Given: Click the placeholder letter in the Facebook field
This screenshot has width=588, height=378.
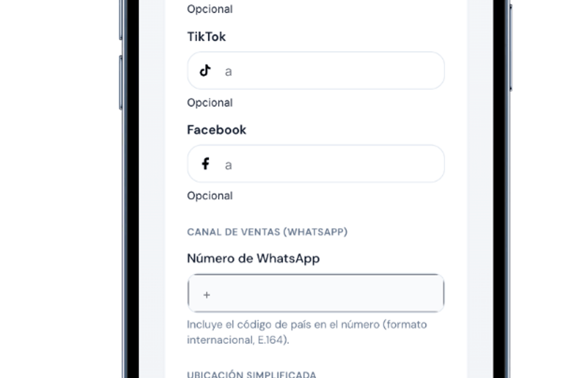Looking at the screenshot, I should click(x=228, y=165).
